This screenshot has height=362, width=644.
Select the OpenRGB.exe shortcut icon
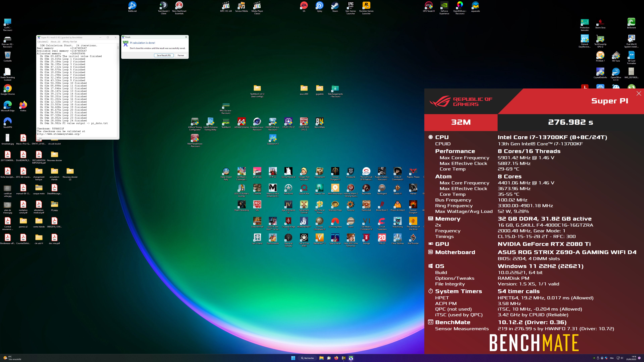tap(460, 8)
